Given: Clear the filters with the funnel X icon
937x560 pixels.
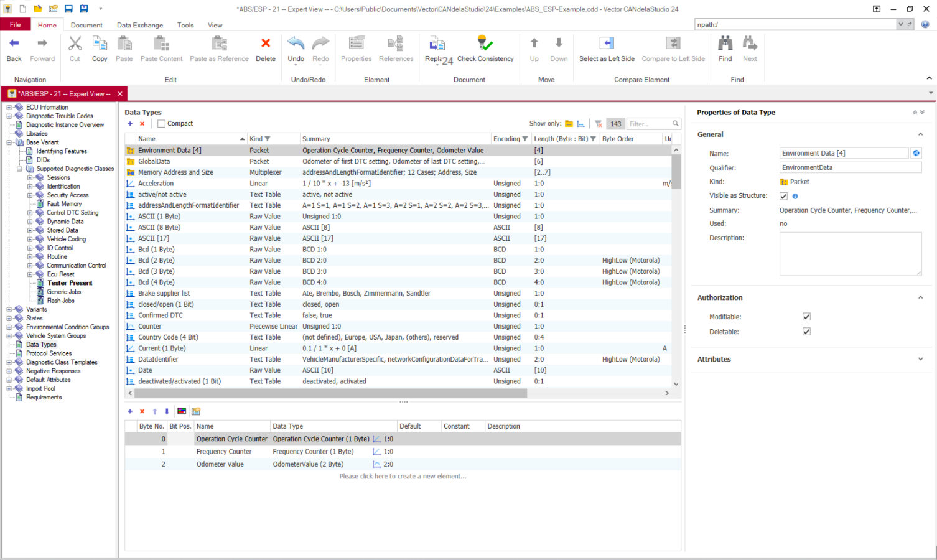Looking at the screenshot, I should (599, 124).
